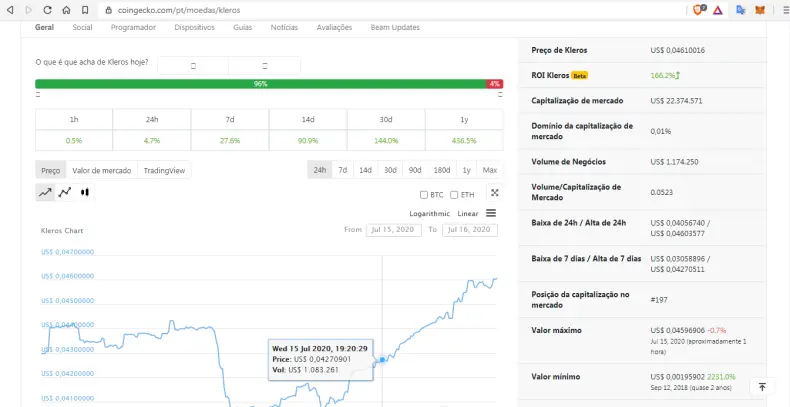The height and width of the screenshot is (407, 790).
Task: Select the line-with-markers chart icon
Action: click(64, 192)
